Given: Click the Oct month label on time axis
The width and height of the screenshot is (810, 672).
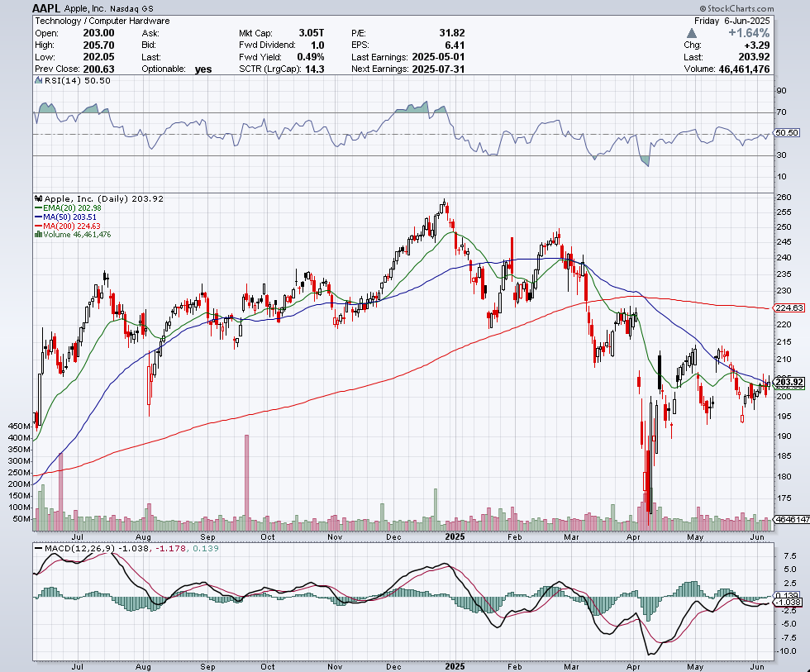Looking at the screenshot, I should click(x=267, y=536).
